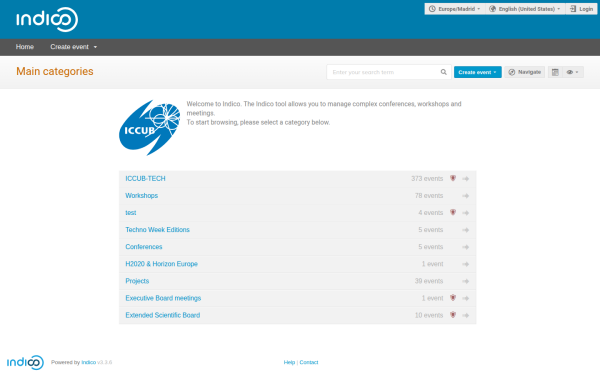Screen dimensions: 600x375
Task: Click arrow icon in Techno Week Editions row
Action: click(466, 230)
